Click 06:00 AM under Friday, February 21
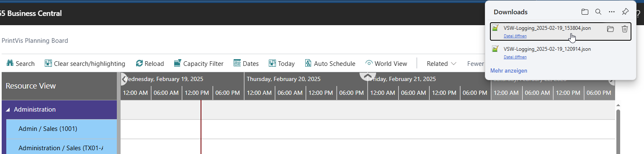 413,93
